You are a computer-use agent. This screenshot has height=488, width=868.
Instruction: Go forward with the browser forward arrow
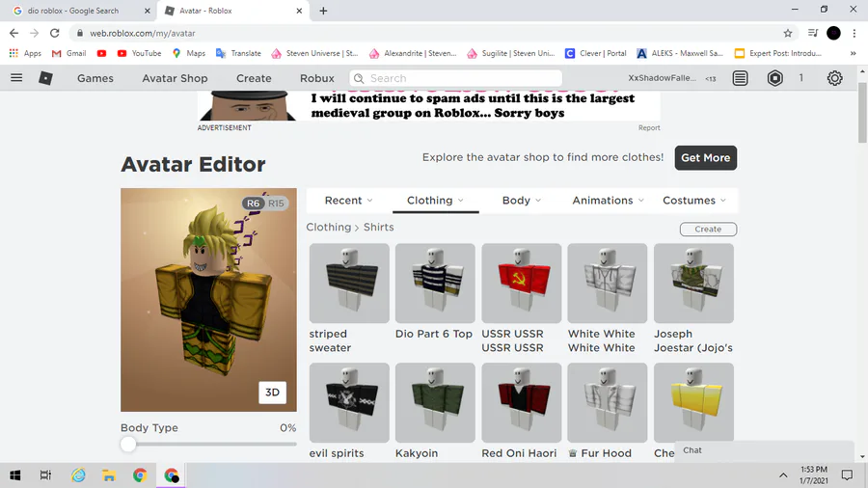click(x=35, y=33)
